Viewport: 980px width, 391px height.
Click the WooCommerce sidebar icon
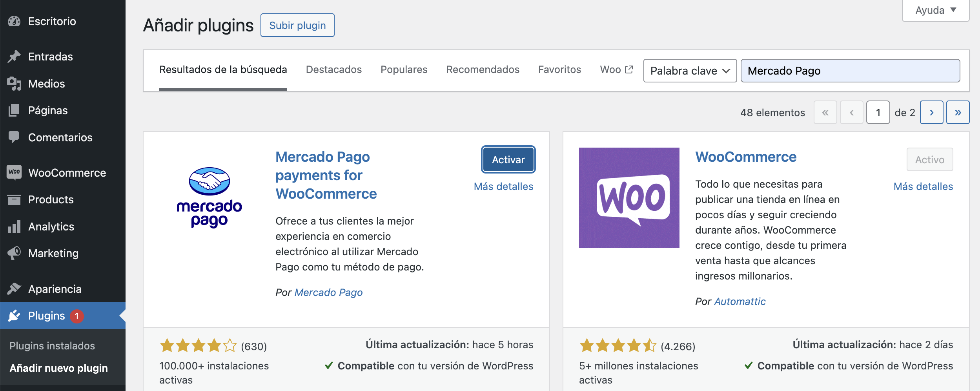(x=14, y=172)
